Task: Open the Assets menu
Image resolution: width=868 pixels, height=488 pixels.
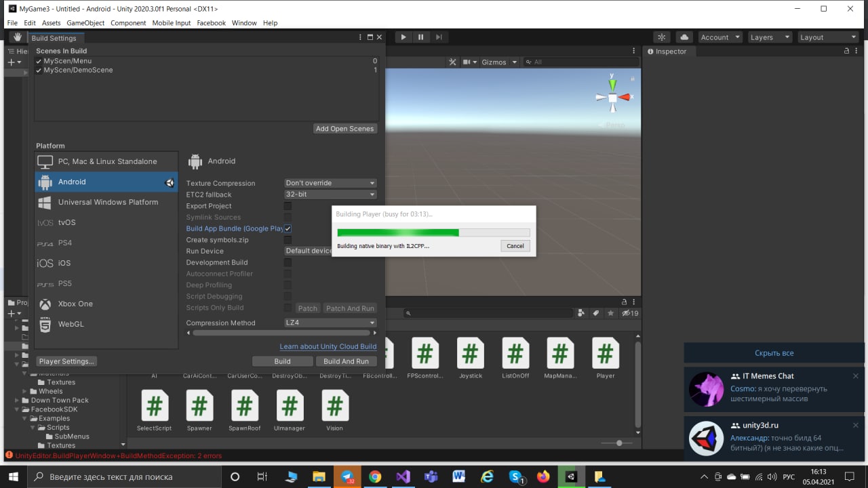Action: (52, 23)
